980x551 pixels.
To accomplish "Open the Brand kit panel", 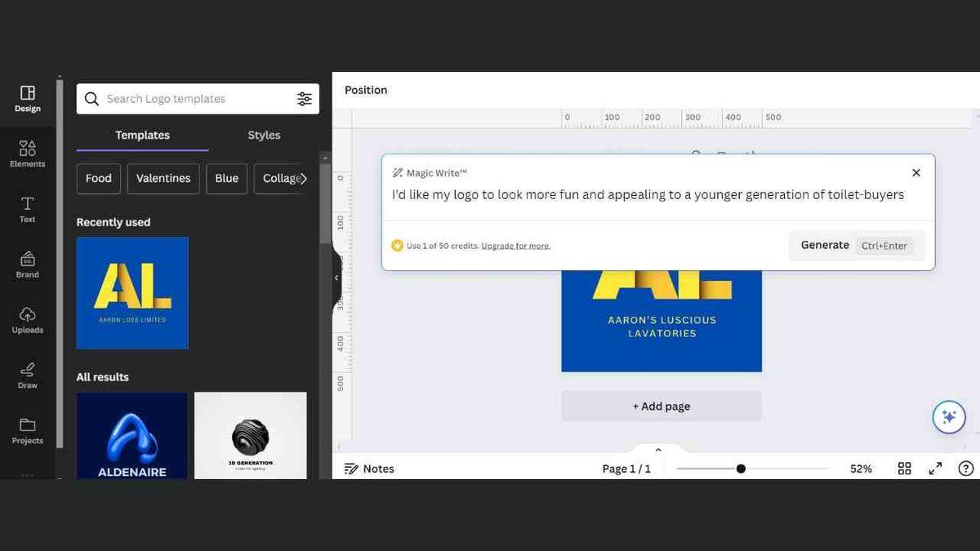I will tap(27, 264).
